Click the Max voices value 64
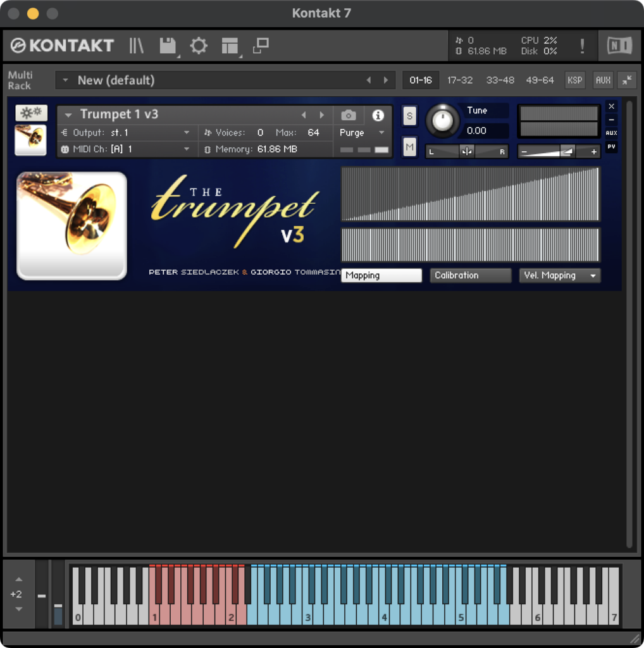The image size is (644, 648). click(x=313, y=133)
